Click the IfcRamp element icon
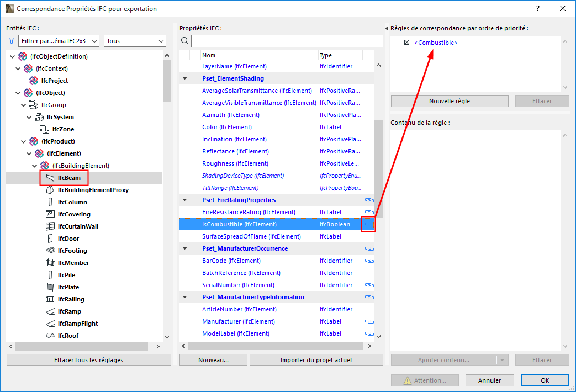The height and width of the screenshot is (392, 576). (x=50, y=311)
